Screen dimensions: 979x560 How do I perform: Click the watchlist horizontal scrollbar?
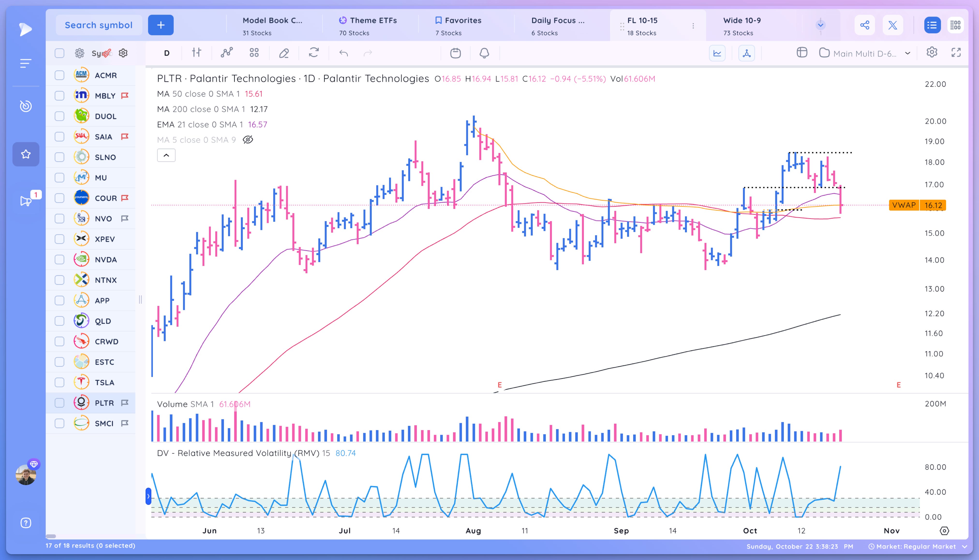coord(51,536)
